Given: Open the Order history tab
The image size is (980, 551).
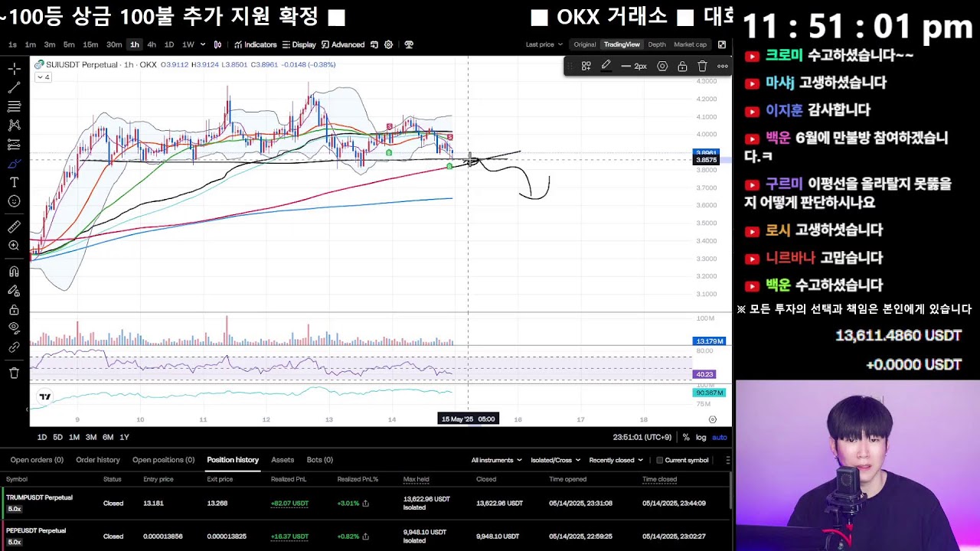Looking at the screenshot, I should coord(98,460).
